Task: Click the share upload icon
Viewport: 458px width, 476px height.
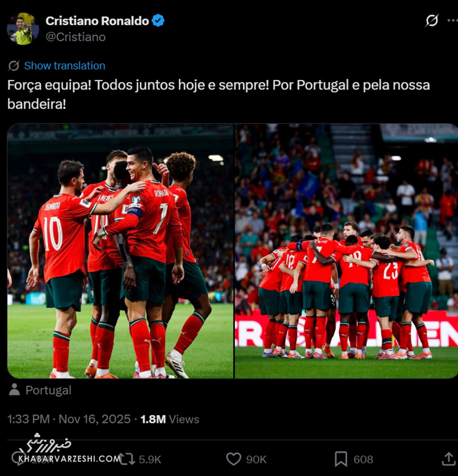Action: point(448,459)
